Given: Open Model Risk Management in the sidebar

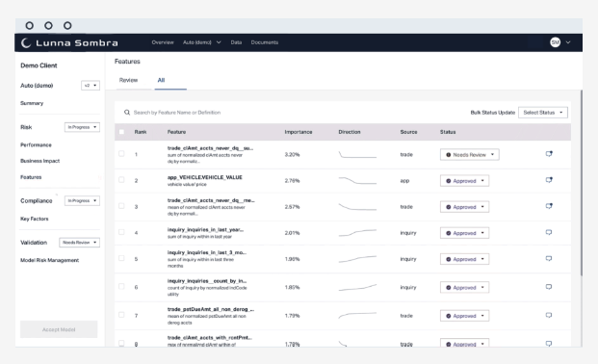Looking at the screenshot, I should pyautogui.click(x=49, y=260).
